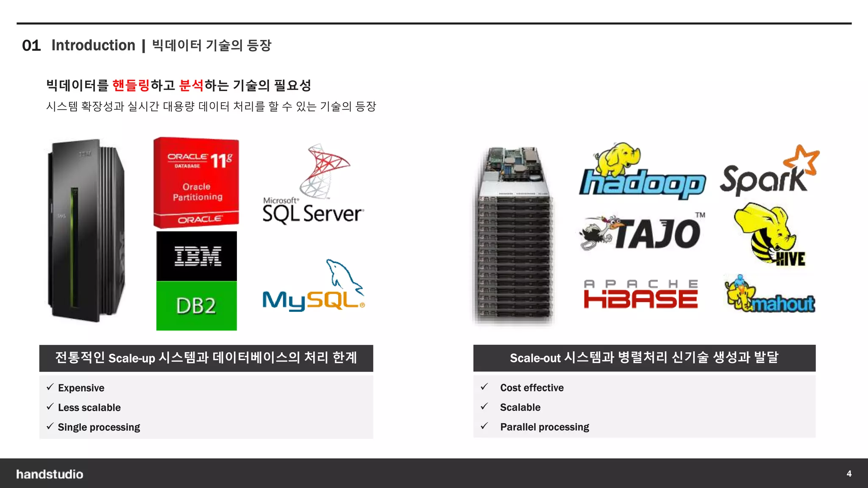Click the checkmark beside Expensive
The height and width of the screenshot is (488, 868).
tap(50, 387)
